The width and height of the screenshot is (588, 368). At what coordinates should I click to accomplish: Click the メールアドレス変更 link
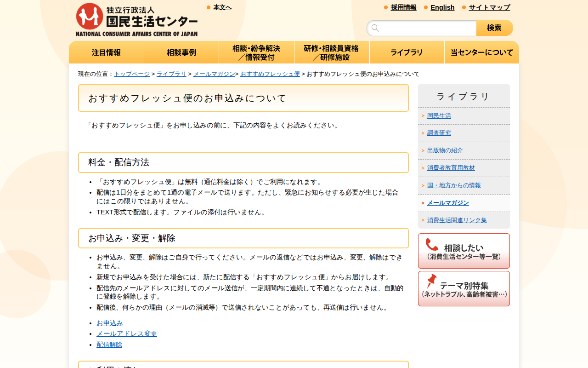pyautogui.click(x=127, y=333)
